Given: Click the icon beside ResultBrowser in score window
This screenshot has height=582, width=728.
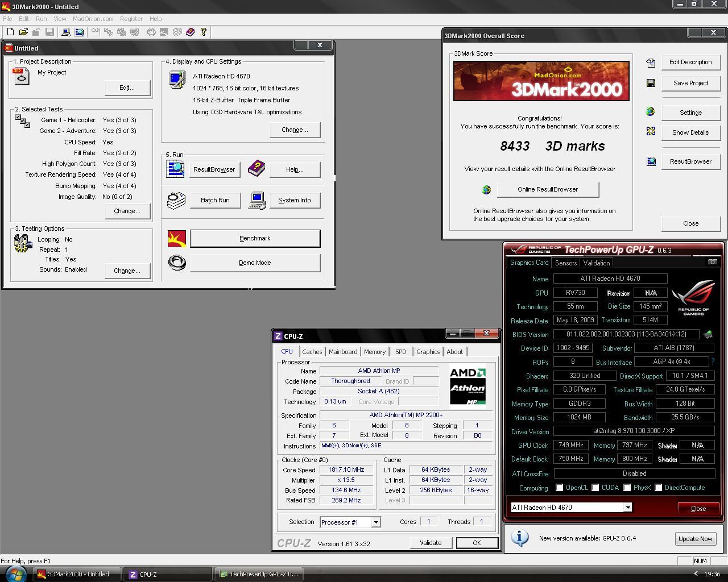Looking at the screenshot, I should 651,161.
